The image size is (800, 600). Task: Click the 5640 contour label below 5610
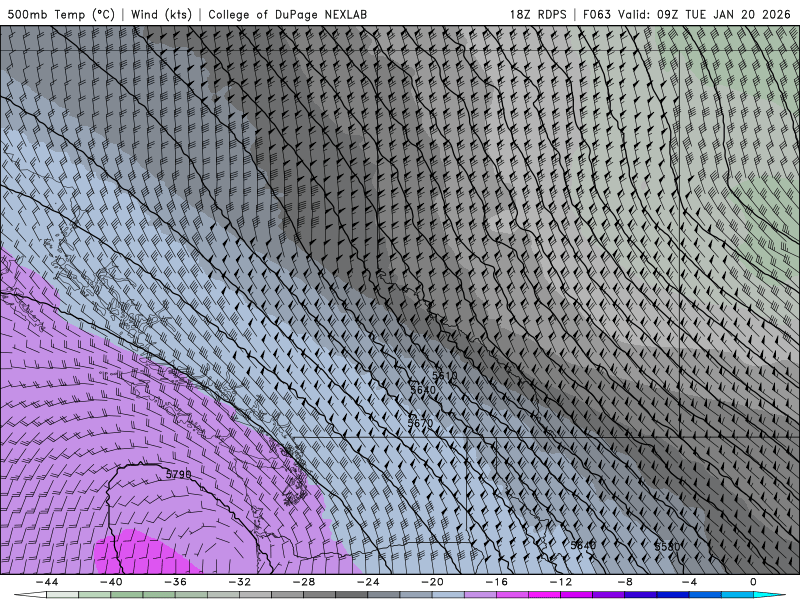(x=423, y=390)
